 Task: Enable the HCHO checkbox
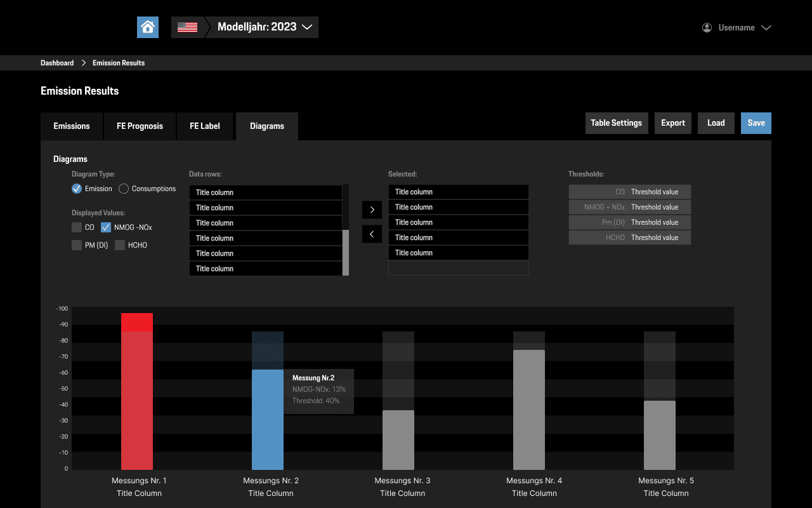(120, 244)
